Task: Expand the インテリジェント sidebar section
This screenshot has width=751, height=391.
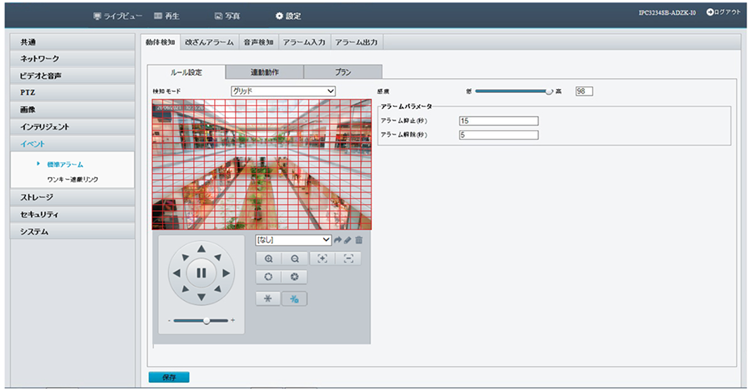Action: point(72,127)
